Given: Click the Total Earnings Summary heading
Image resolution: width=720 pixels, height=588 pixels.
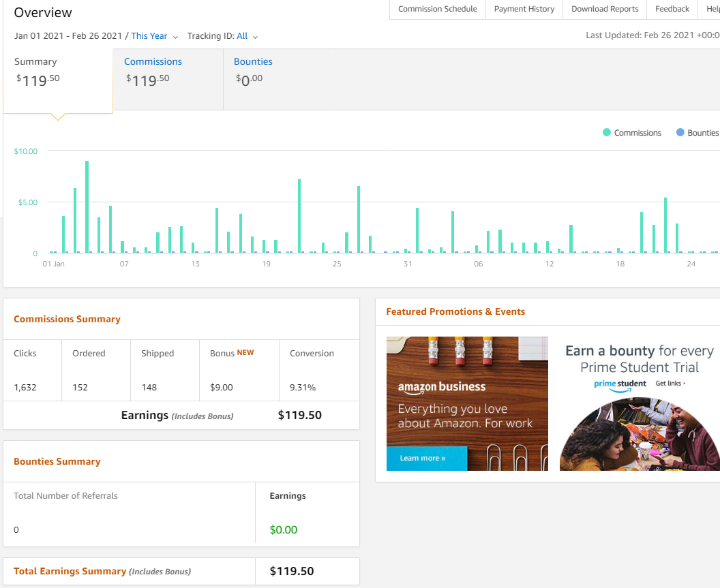Looking at the screenshot, I should (70, 571).
